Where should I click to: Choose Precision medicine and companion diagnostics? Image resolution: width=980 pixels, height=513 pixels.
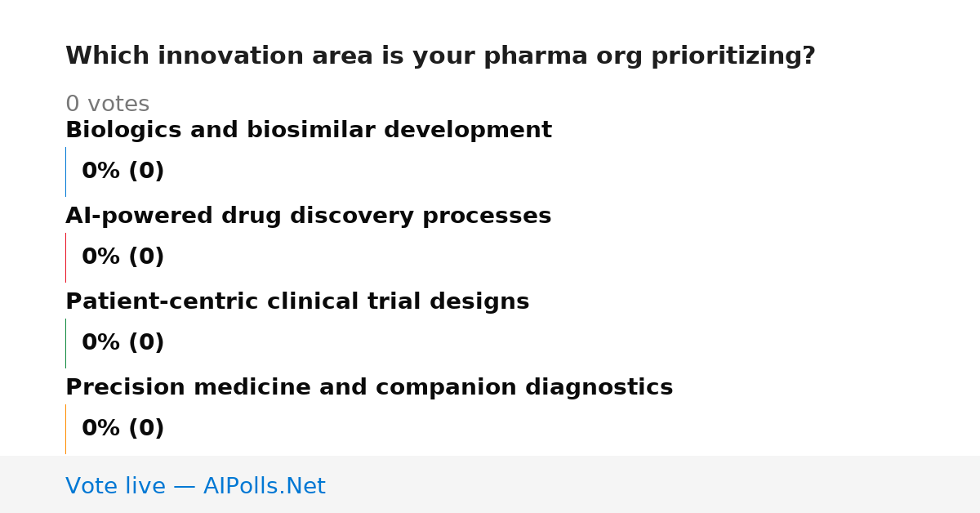pyautogui.click(x=369, y=388)
